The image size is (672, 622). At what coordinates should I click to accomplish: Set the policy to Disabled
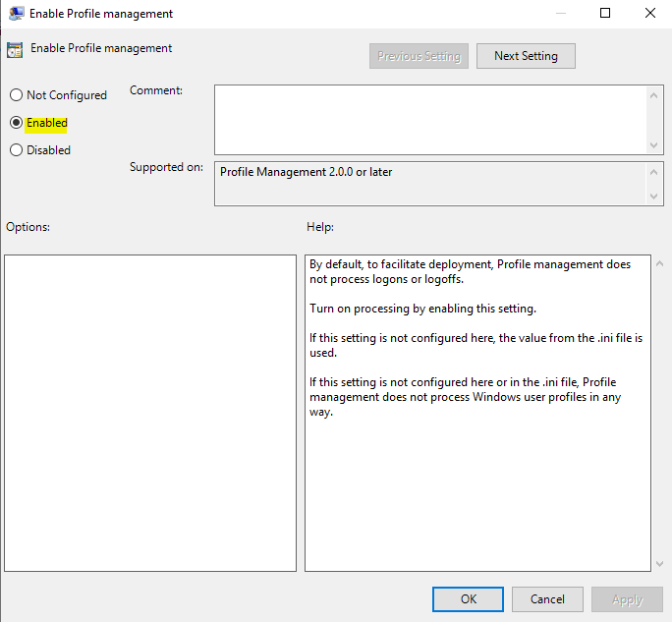click(x=16, y=150)
